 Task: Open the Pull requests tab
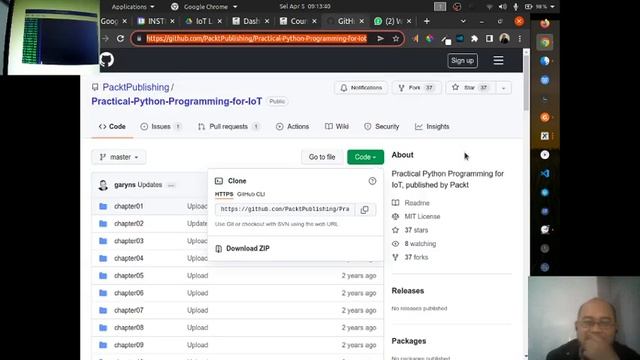[229, 127]
